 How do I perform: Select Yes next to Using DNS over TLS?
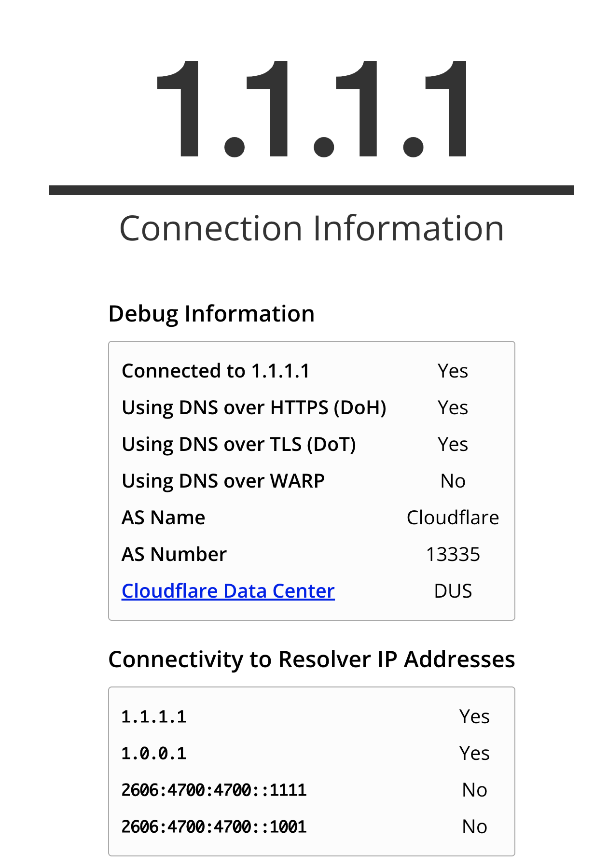pos(453,444)
